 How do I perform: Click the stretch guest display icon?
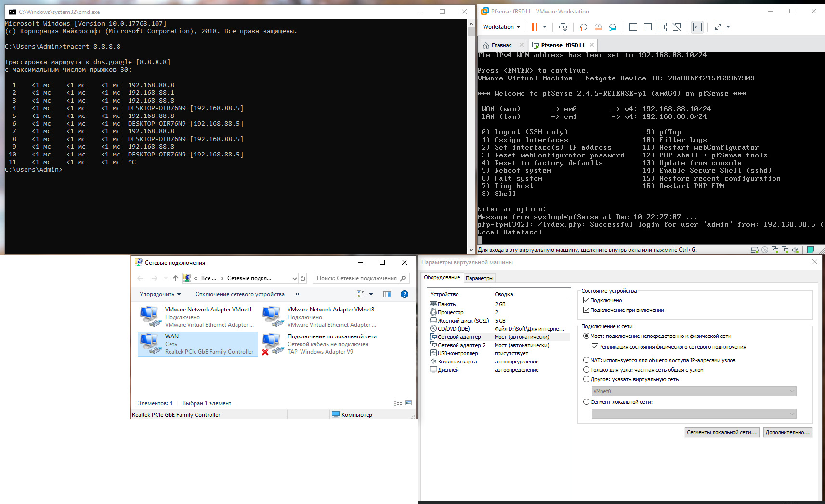[x=718, y=27]
